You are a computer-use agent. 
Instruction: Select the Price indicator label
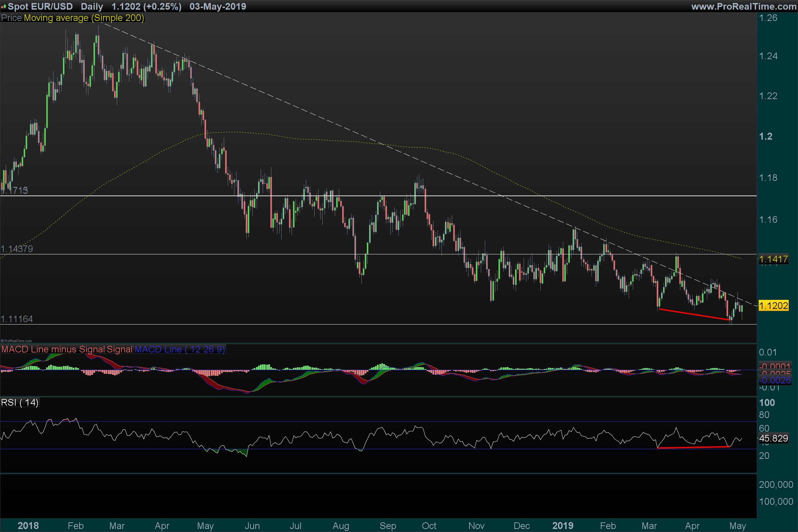point(12,18)
